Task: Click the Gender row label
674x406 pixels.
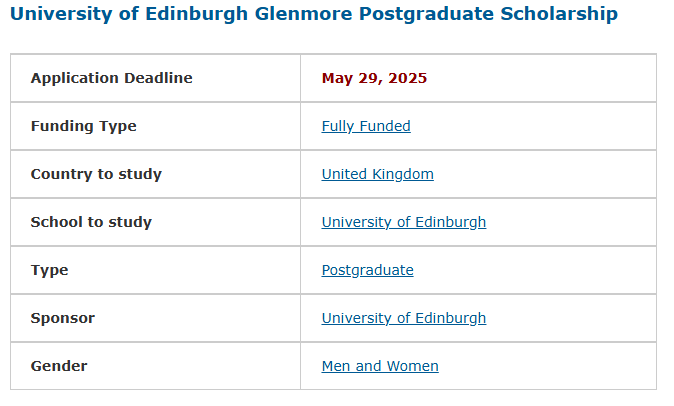Action: [x=59, y=366]
